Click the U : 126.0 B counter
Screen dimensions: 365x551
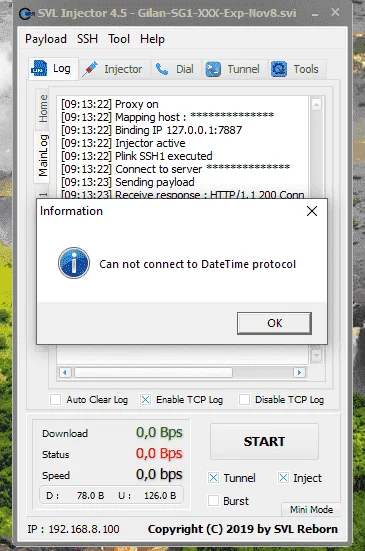click(147, 495)
